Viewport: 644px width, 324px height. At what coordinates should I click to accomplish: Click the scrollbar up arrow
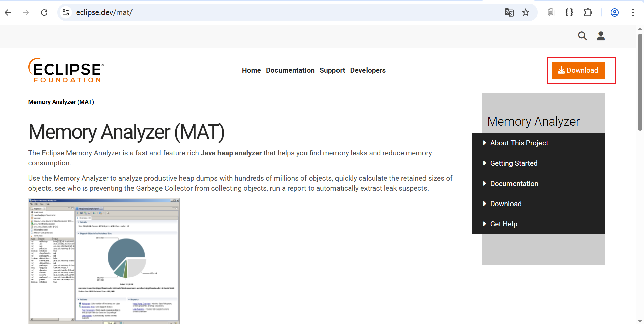click(640, 29)
